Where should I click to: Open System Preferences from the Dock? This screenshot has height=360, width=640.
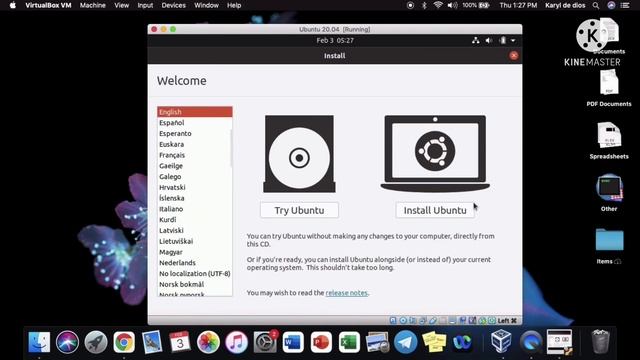[x=265, y=342]
